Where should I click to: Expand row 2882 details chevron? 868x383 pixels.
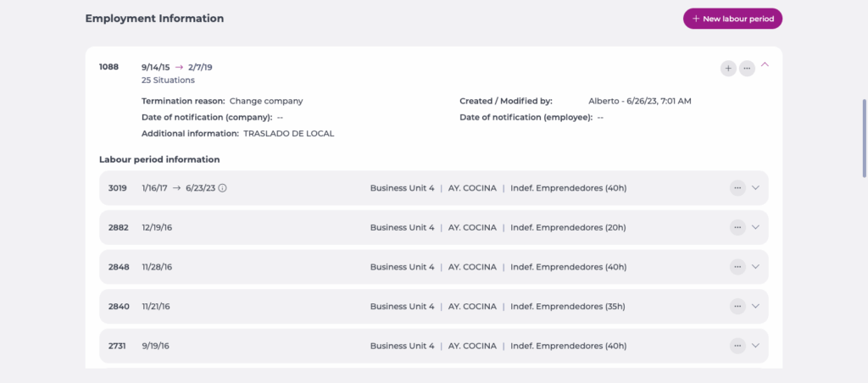(756, 227)
